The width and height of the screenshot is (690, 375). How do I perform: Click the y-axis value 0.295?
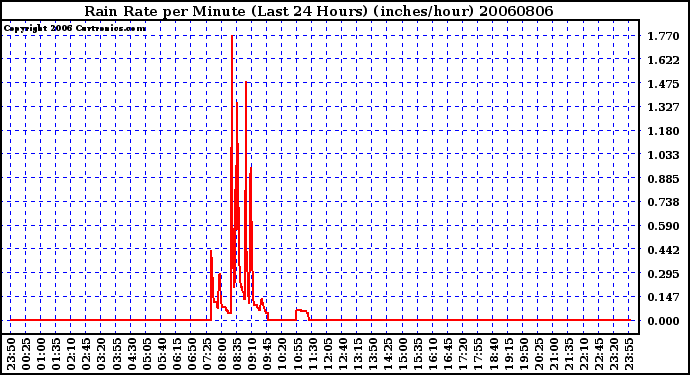(x=663, y=274)
